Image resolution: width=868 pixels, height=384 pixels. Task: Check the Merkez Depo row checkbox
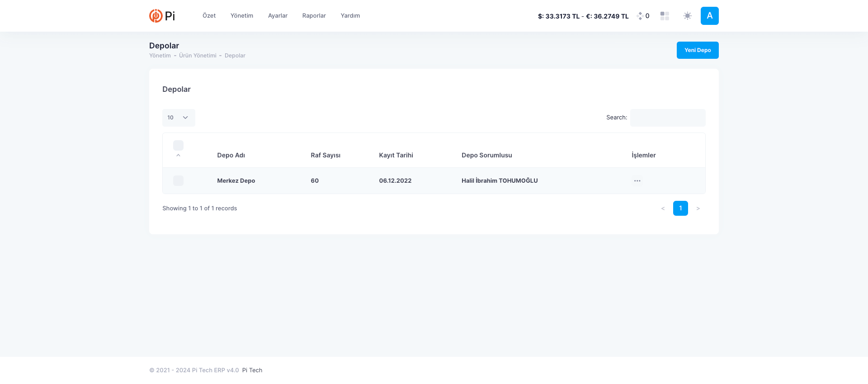178,181
